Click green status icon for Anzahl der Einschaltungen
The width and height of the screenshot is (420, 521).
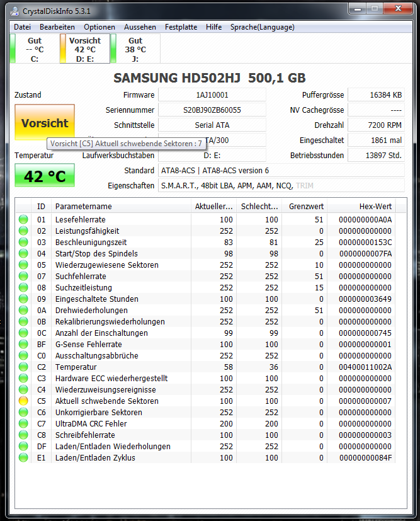[x=23, y=333]
